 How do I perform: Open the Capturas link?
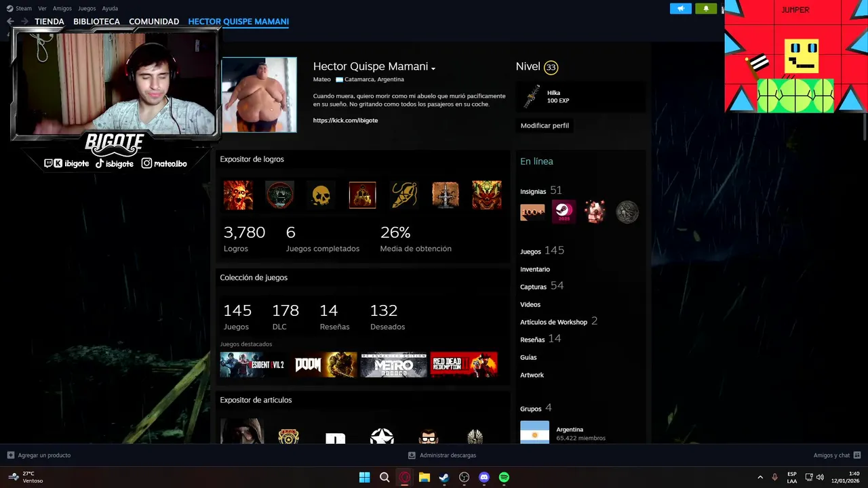(533, 287)
